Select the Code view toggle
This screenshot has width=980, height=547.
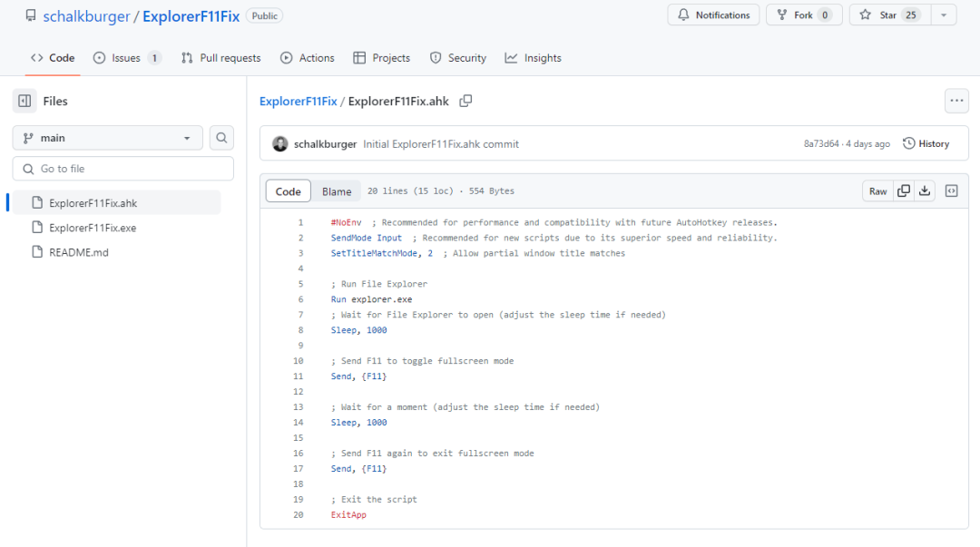coord(289,191)
